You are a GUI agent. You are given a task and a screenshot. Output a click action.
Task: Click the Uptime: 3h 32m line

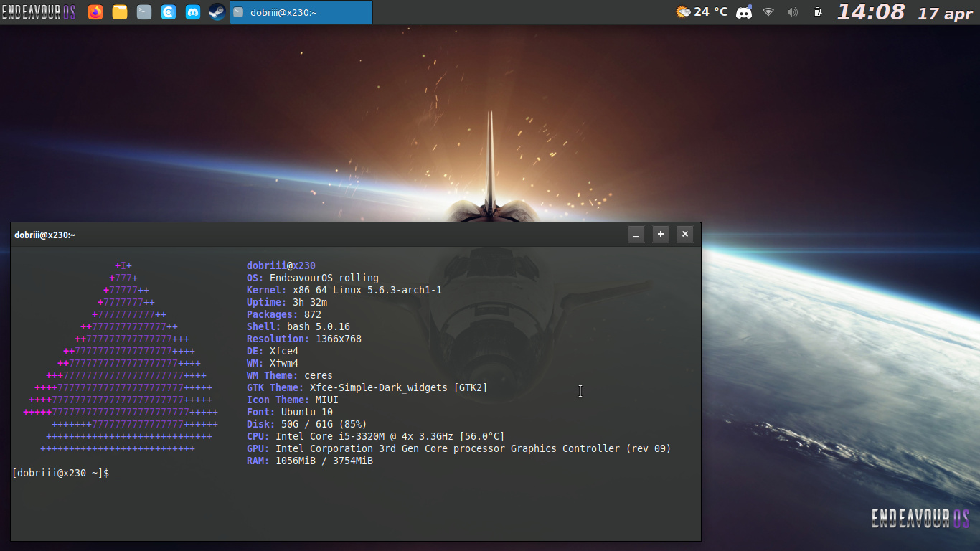point(287,302)
